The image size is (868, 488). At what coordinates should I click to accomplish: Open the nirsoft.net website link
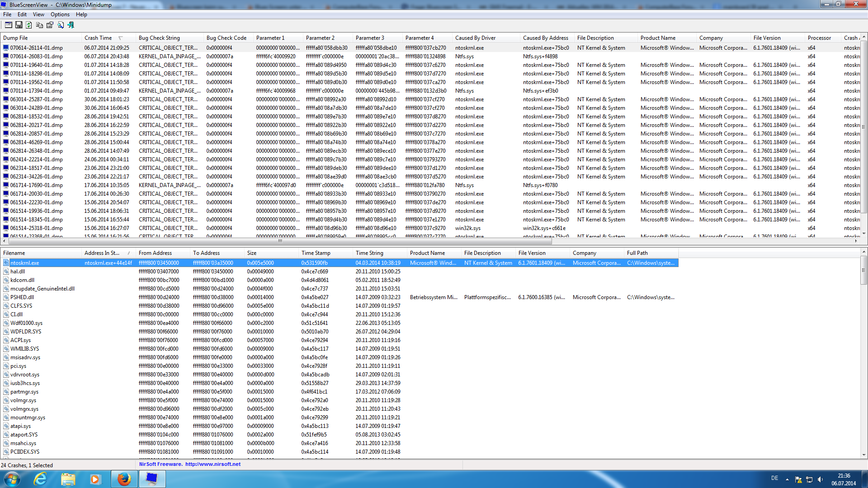click(212, 464)
